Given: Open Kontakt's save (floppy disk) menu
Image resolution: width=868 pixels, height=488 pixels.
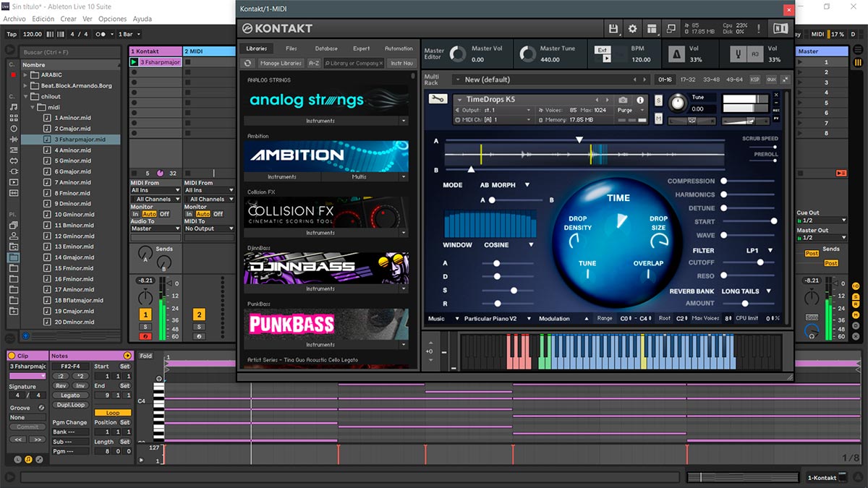Looking at the screenshot, I should [614, 28].
